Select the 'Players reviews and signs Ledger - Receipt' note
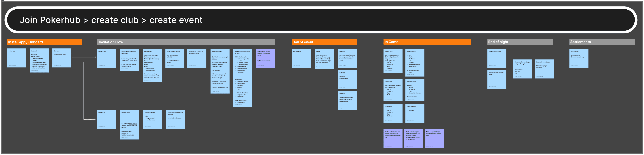This screenshot has height=155, width=644. [x=522, y=69]
